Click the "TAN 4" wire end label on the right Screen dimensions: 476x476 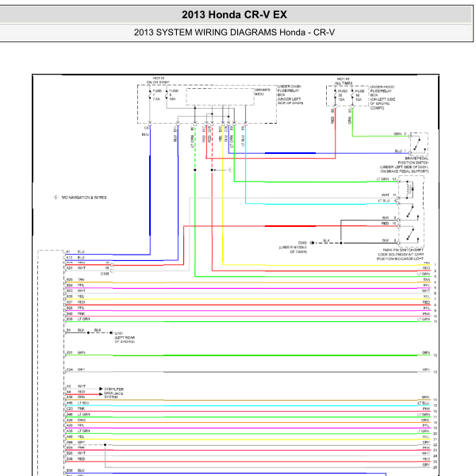pos(429,281)
